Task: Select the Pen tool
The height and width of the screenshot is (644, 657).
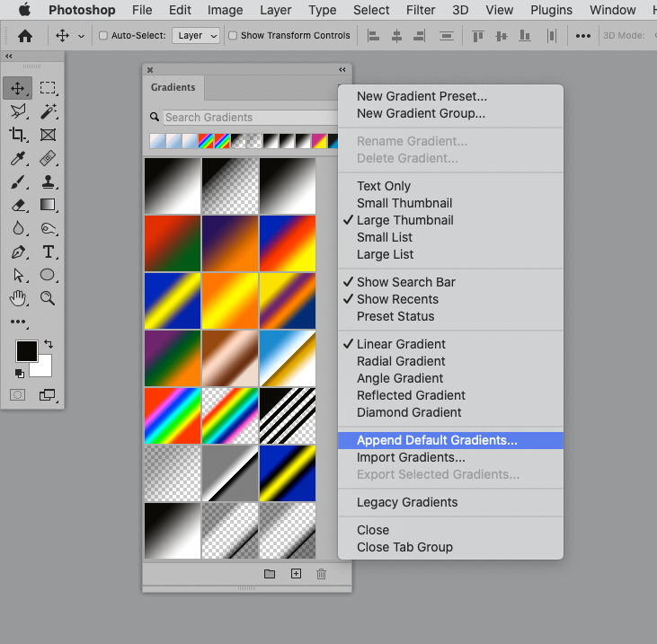Action: click(18, 252)
